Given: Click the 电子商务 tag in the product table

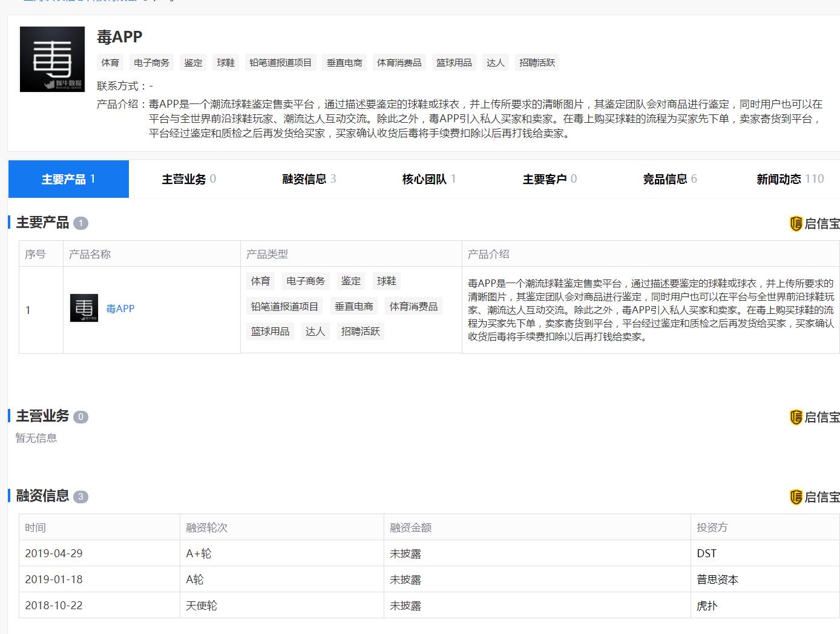Looking at the screenshot, I should (x=306, y=281).
